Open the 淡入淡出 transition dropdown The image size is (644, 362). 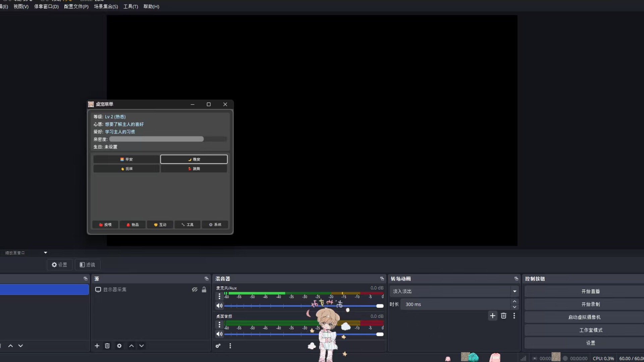515,291
